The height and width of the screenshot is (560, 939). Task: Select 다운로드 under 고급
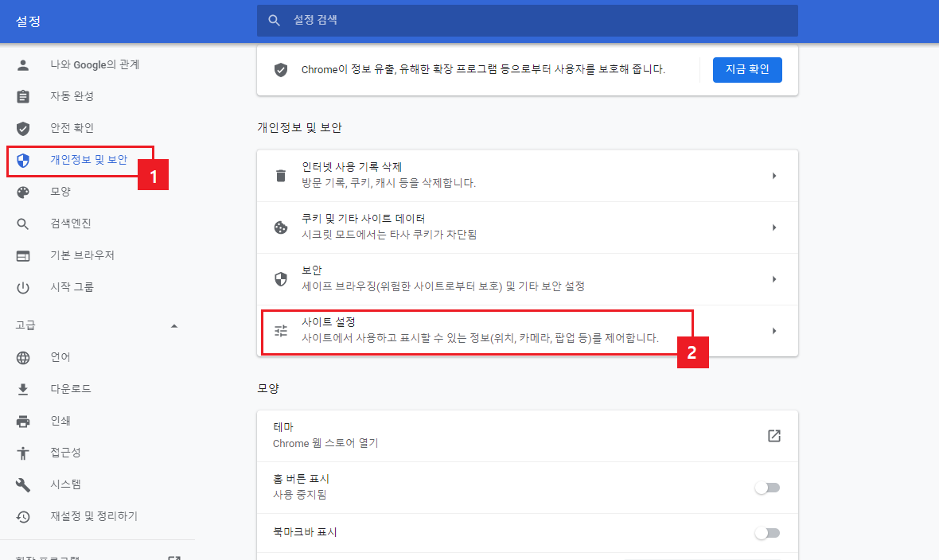pos(71,389)
